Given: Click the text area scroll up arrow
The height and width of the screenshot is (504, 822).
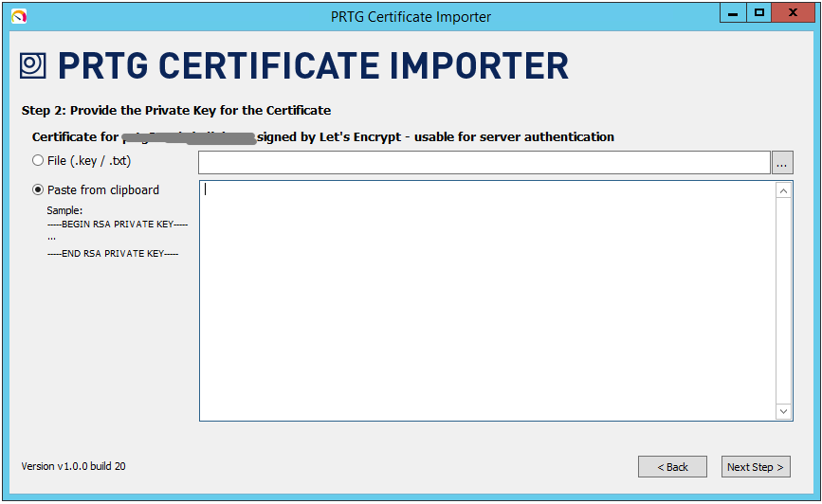Looking at the screenshot, I should point(783,191).
